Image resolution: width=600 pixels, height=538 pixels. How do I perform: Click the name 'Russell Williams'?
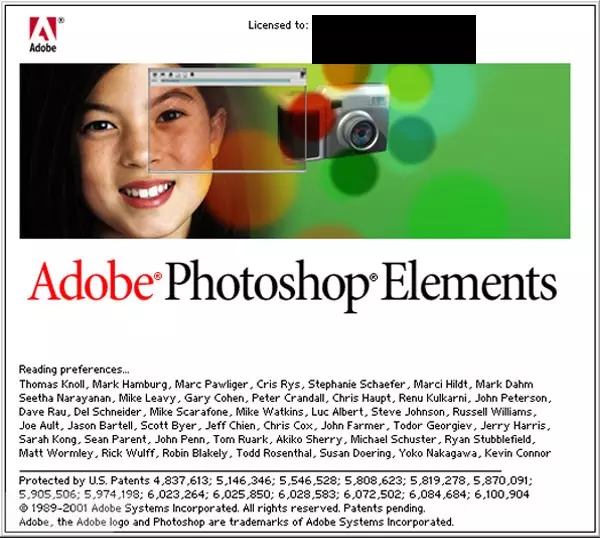pos(492,412)
